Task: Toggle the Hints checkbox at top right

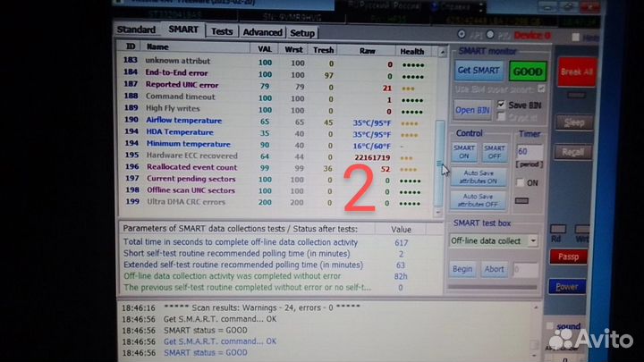Action: pyautogui.click(x=575, y=38)
